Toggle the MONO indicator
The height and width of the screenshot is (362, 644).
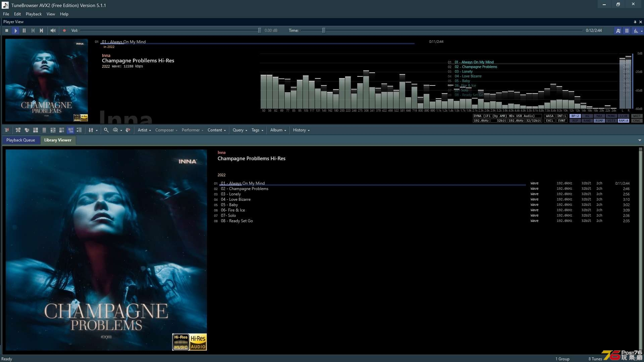(611, 116)
